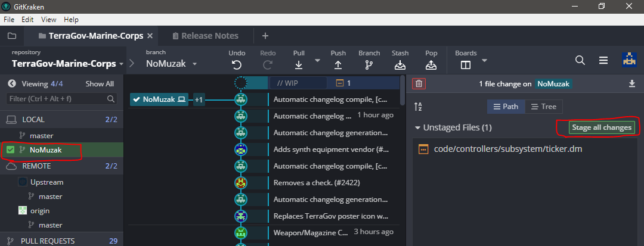This screenshot has height=246, width=644.
Task: Click Stage all changes button
Action: click(x=602, y=127)
